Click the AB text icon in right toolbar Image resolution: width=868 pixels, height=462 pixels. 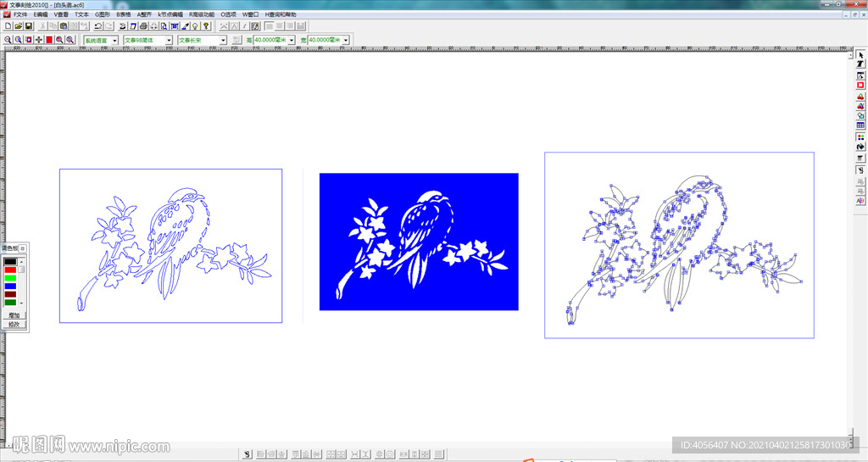click(860, 201)
